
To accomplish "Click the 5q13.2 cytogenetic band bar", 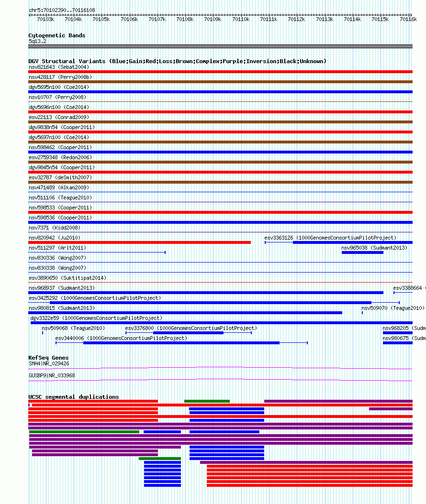I will (x=220, y=46).
